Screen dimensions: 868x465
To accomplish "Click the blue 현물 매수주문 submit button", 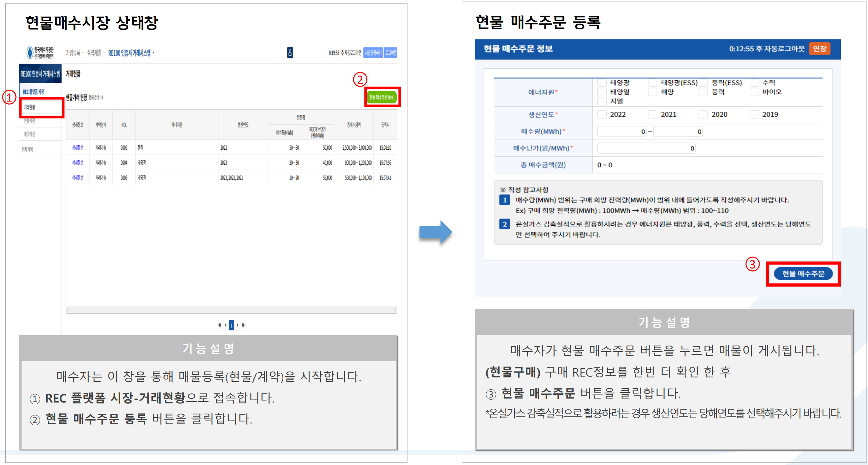I will click(803, 274).
